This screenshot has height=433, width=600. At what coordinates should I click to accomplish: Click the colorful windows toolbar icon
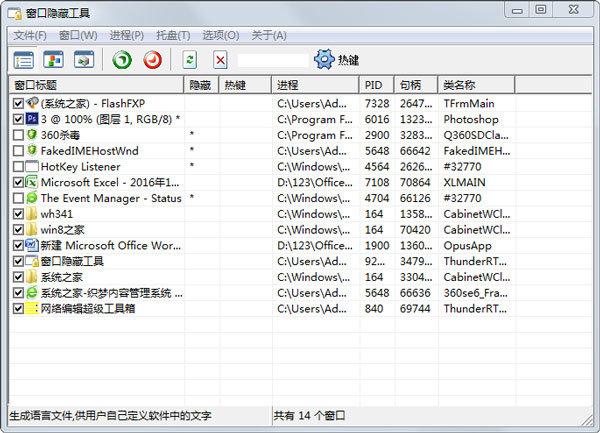point(53,59)
